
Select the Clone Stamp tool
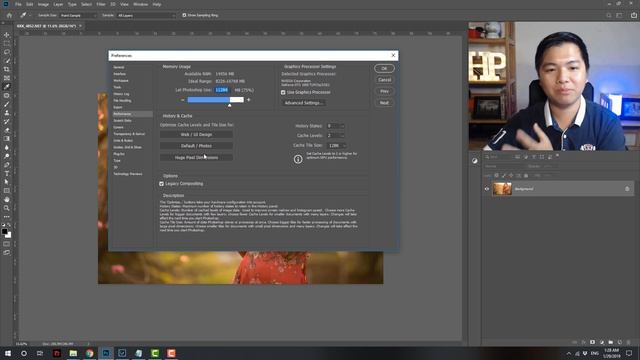(7, 113)
